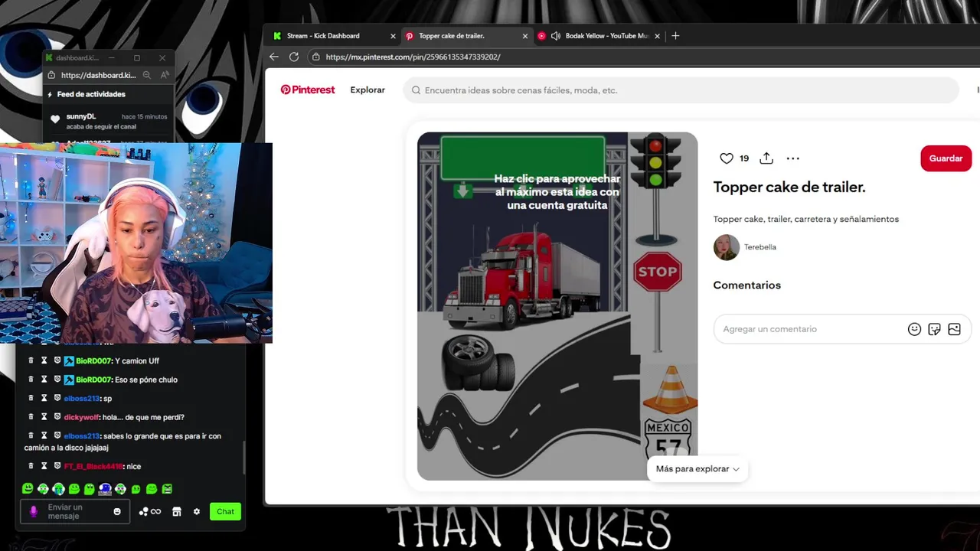Select the sunnyDL follow activity entry
Screen dimensions: 980x551
point(107,121)
